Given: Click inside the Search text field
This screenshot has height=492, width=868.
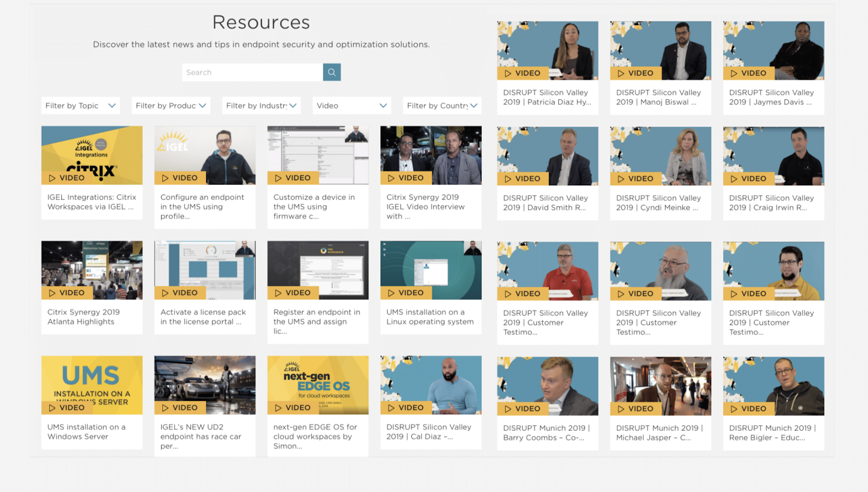Looking at the screenshot, I should (x=252, y=72).
